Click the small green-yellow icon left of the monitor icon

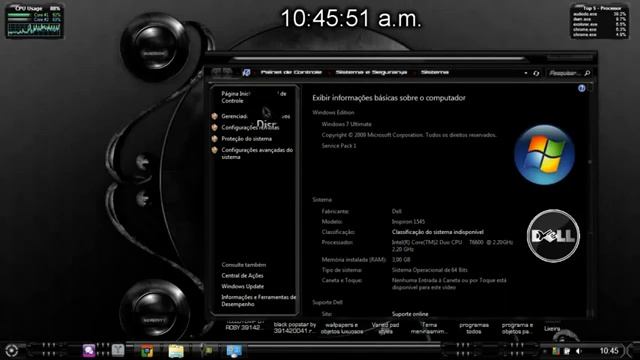pos(207,350)
